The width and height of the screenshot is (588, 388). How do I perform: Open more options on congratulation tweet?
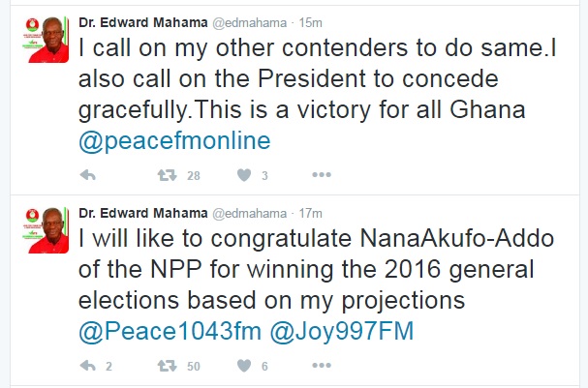[x=322, y=366]
